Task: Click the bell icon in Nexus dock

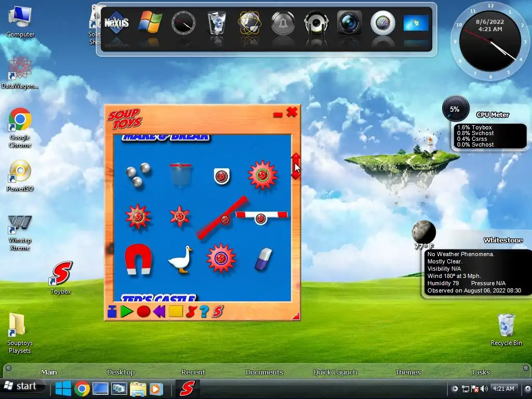Action: 283,23
